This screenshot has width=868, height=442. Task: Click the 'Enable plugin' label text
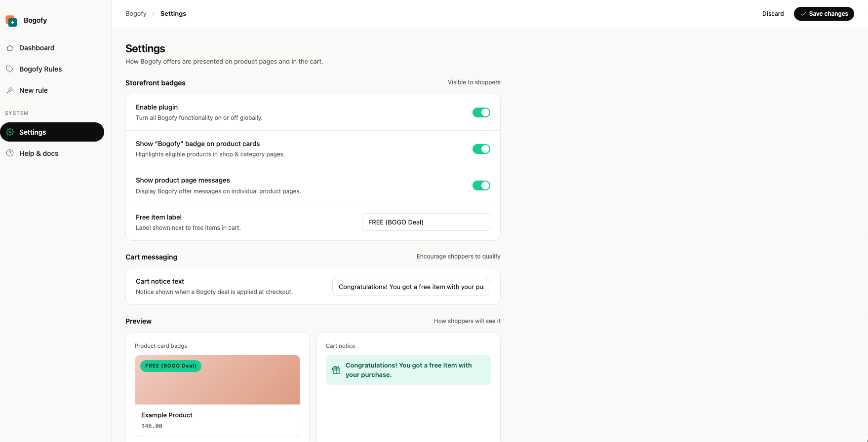(157, 107)
